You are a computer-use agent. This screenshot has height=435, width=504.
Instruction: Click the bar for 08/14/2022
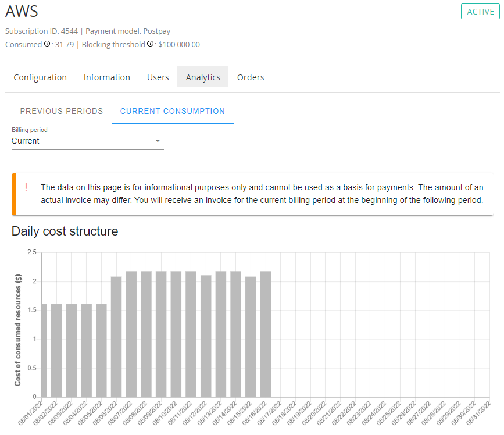pos(236,334)
